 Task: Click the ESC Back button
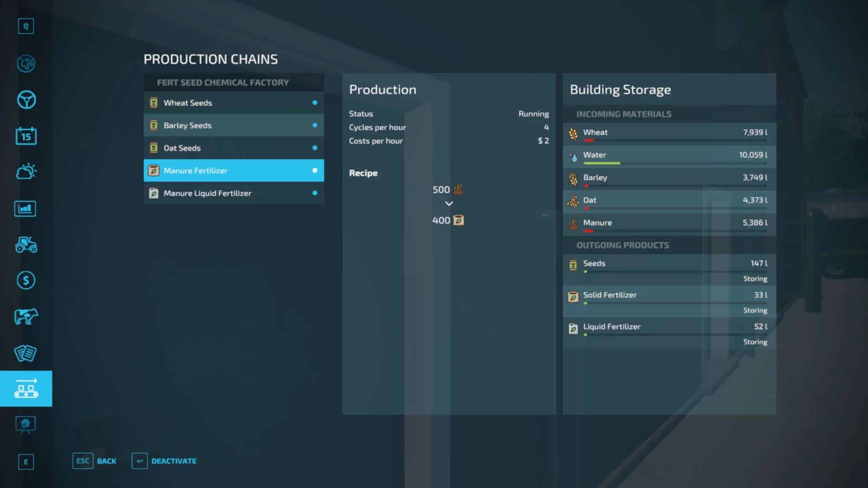click(94, 461)
